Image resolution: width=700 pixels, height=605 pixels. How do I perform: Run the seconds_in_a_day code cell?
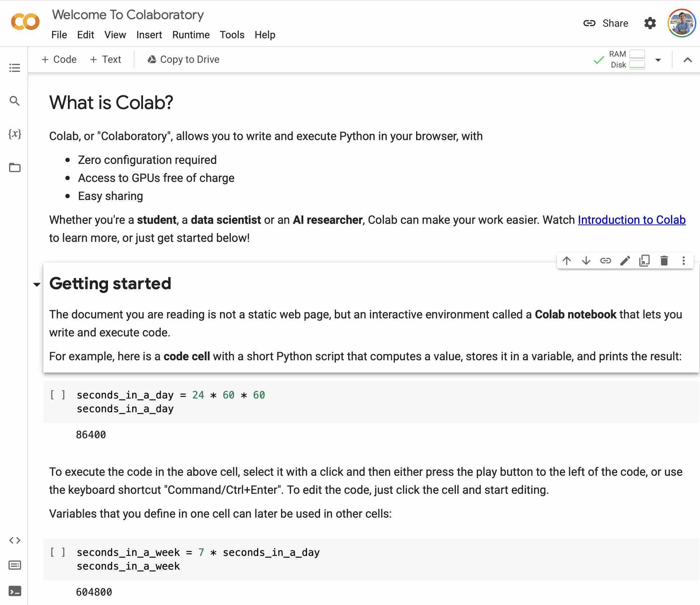(x=58, y=395)
